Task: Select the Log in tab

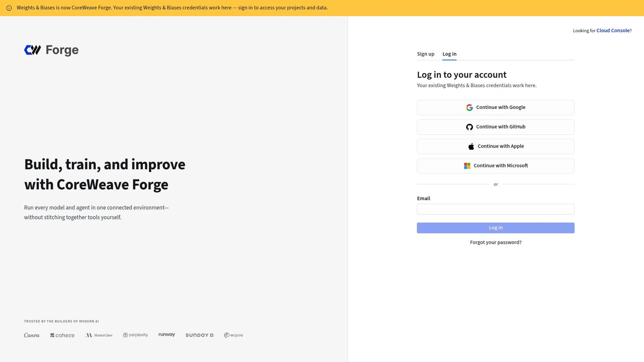Action: (x=450, y=54)
